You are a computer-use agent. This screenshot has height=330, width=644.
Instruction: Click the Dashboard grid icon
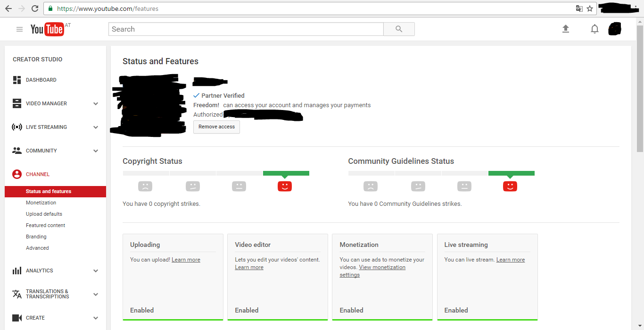17,80
